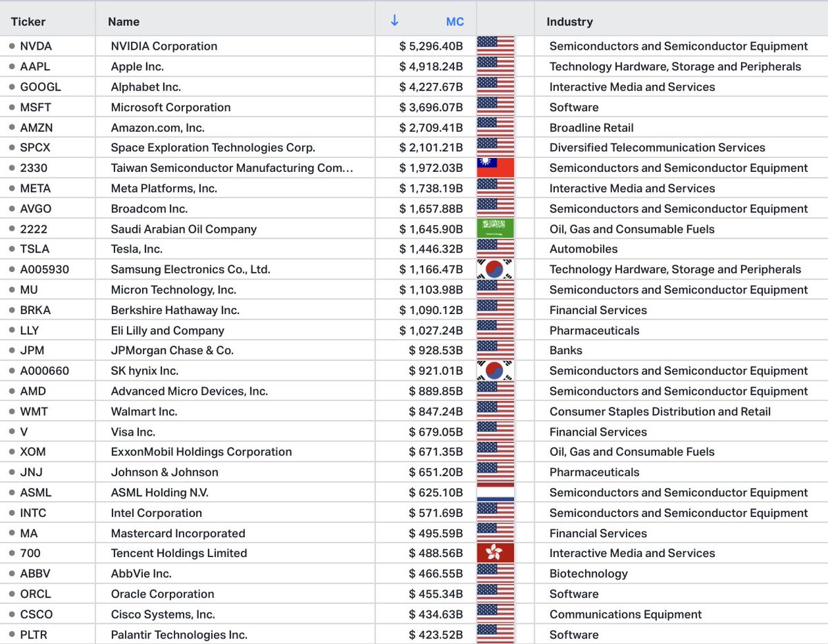Click market cap value $ 679.05B

coord(436,431)
